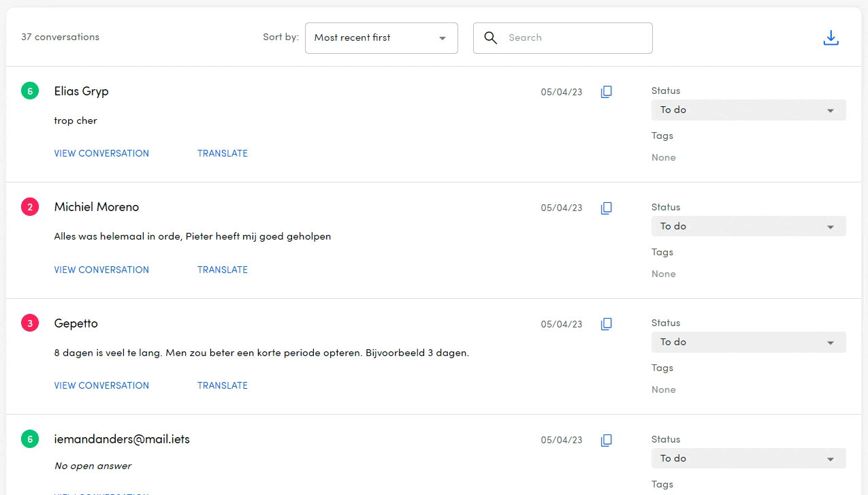Image resolution: width=868 pixels, height=495 pixels.
Task: View conversation of Elias Gryp
Action: [101, 153]
